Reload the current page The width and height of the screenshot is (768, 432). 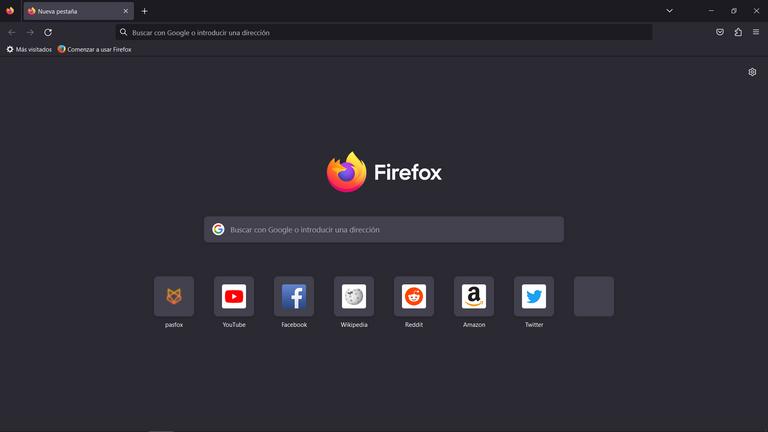tap(48, 32)
